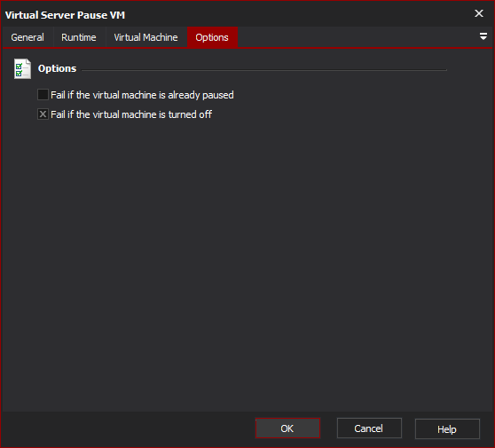495x448 pixels.
Task: Dismiss dialog using Cancel button
Action: pos(369,428)
